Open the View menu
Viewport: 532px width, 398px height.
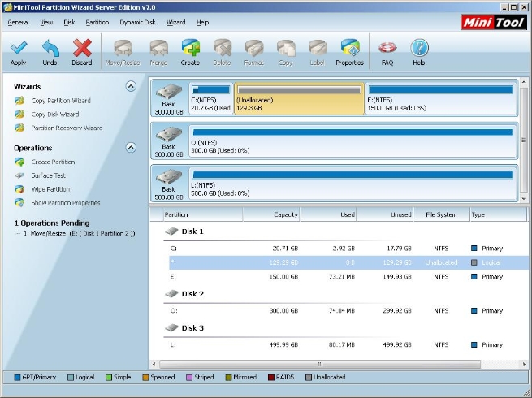click(46, 23)
